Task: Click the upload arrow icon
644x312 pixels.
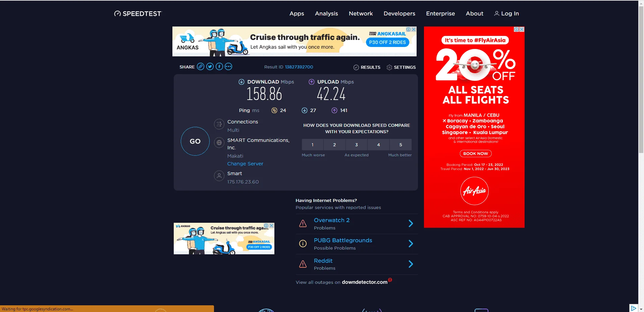Action: coord(312,82)
